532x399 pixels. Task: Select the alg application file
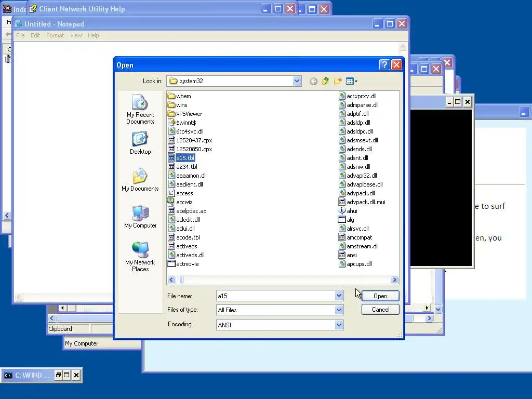pyautogui.click(x=347, y=220)
